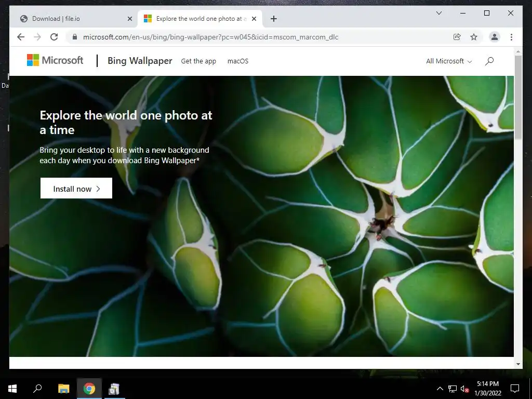Screen dimensions: 532x399
Task: Click the 'Explore the world one photo at a time' heading
Action: click(126, 123)
